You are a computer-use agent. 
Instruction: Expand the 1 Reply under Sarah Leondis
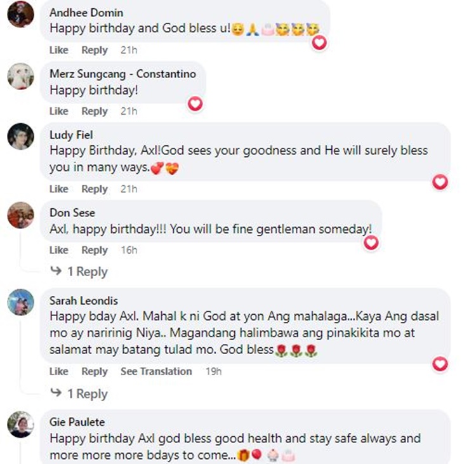tap(79, 394)
